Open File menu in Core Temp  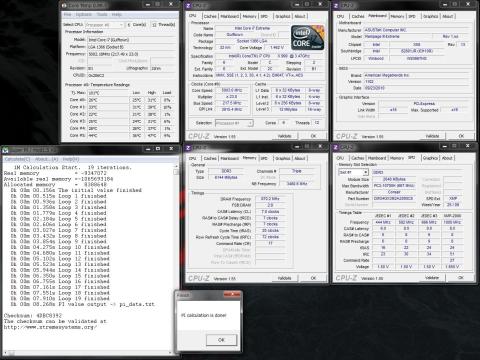(67, 15)
